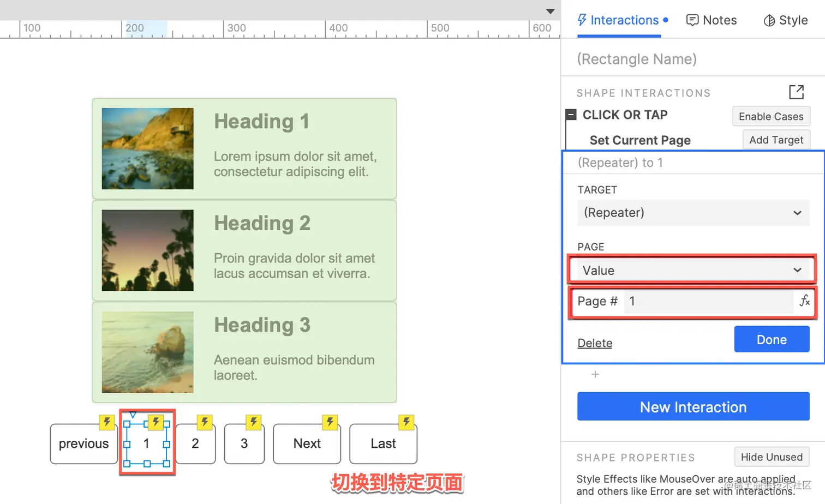Image resolution: width=825 pixels, height=504 pixels.
Task: Click lightning badge on page 2 button
Action: pyautogui.click(x=205, y=422)
